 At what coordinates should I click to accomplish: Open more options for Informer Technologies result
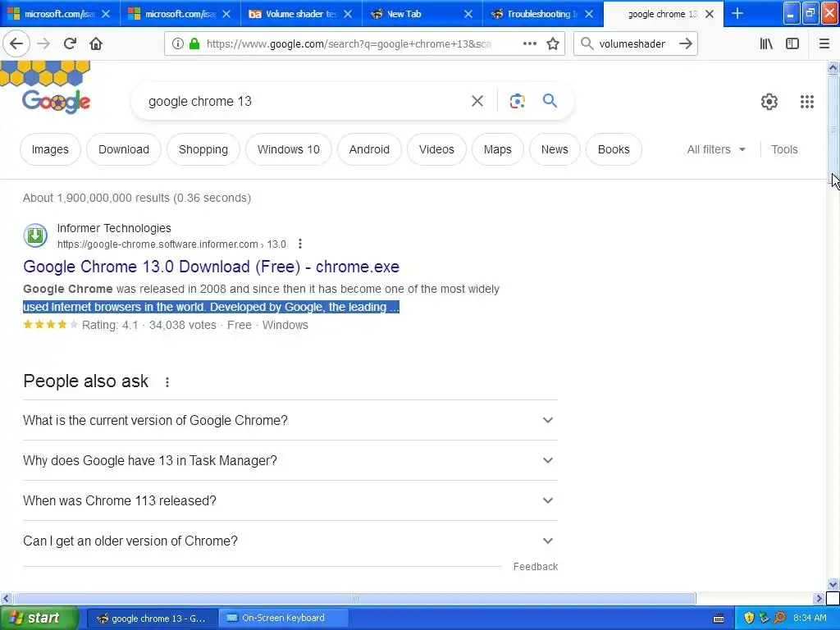coord(300,244)
